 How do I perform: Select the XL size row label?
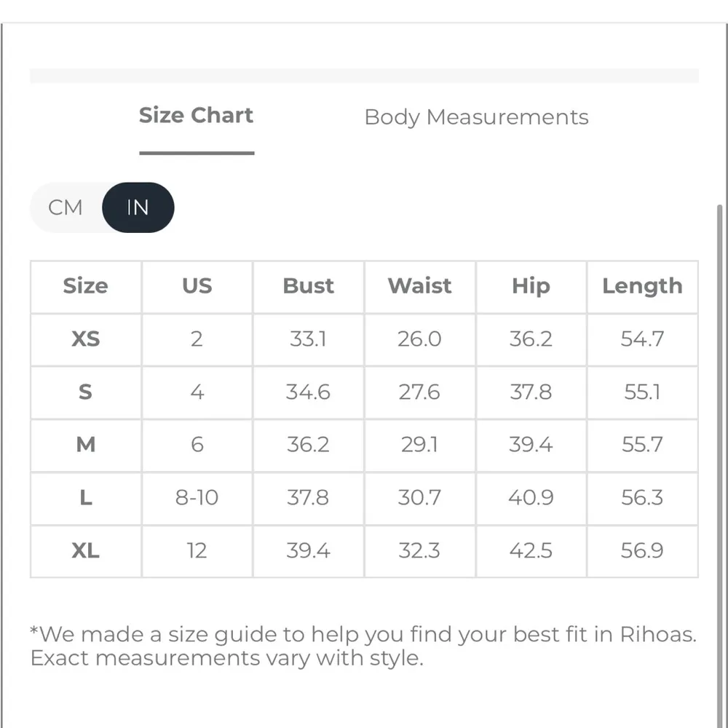tap(85, 551)
